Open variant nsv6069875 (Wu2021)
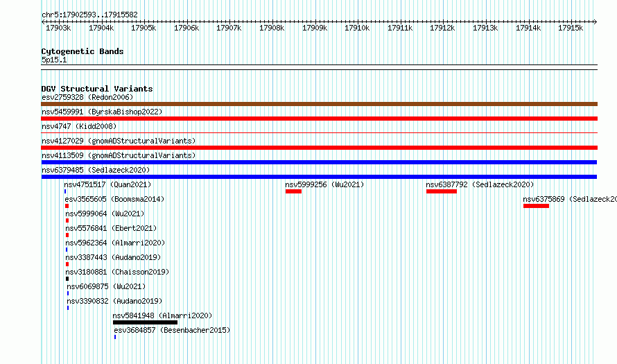This screenshot has height=364, width=617. (x=106, y=286)
